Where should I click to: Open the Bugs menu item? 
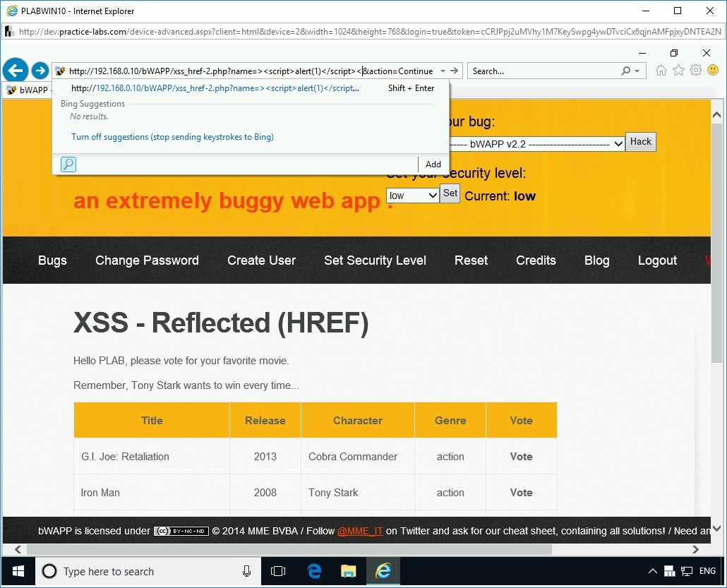(52, 260)
